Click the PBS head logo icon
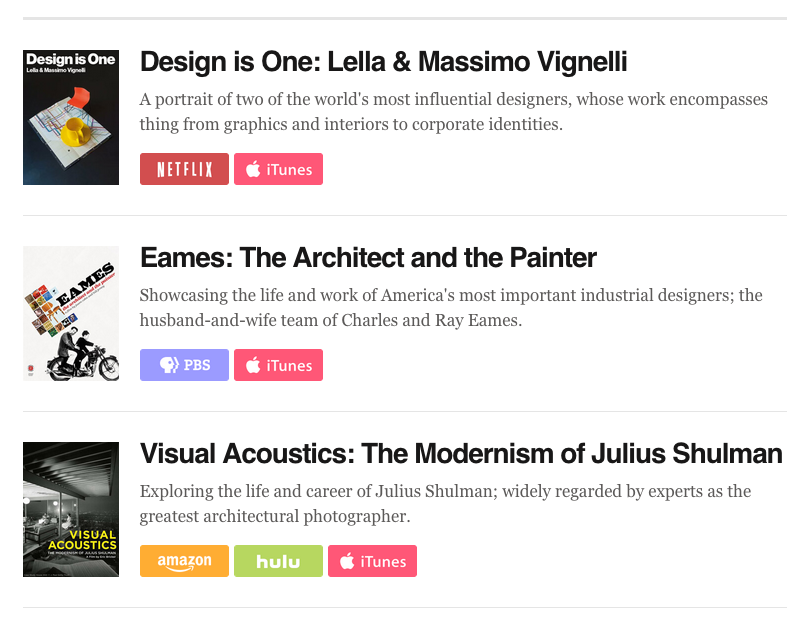Image resolution: width=811 pixels, height=618 pixels. (x=169, y=365)
